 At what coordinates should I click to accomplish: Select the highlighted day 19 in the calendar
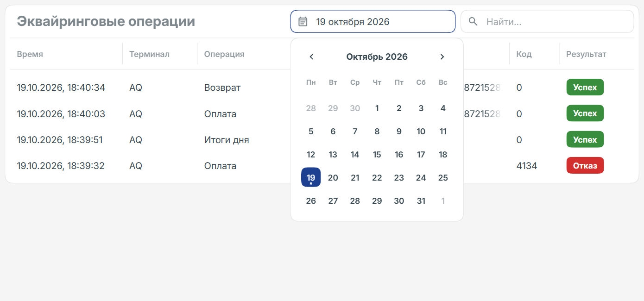[x=311, y=177]
